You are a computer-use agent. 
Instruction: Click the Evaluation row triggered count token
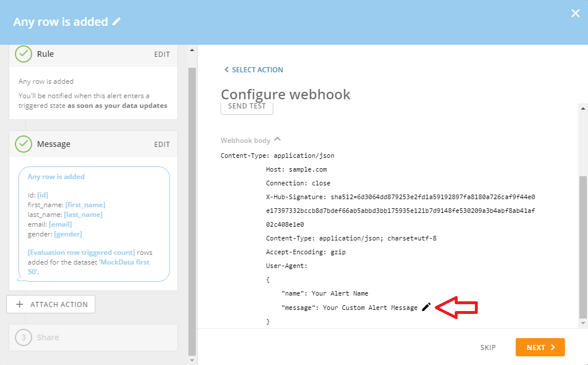pyautogui.click(x=82, y=252)
